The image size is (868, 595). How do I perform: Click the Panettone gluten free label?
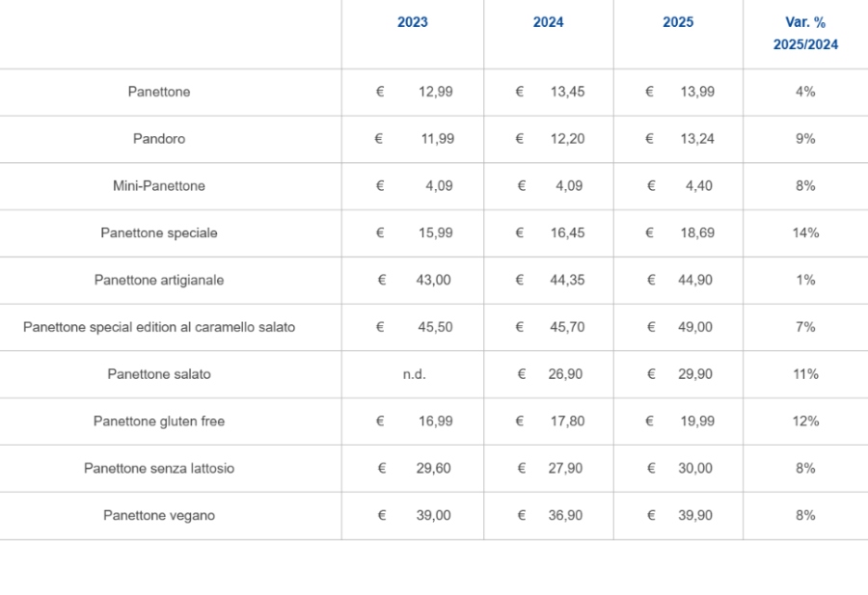pyautogui.click(x=159, y=421)
